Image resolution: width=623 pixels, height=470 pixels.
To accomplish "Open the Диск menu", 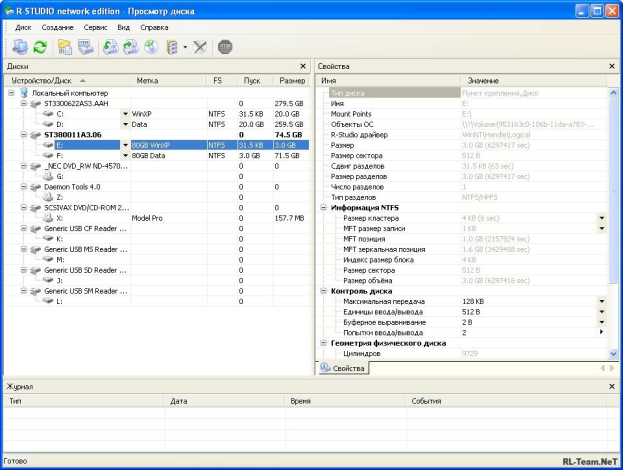I will 23,27.
